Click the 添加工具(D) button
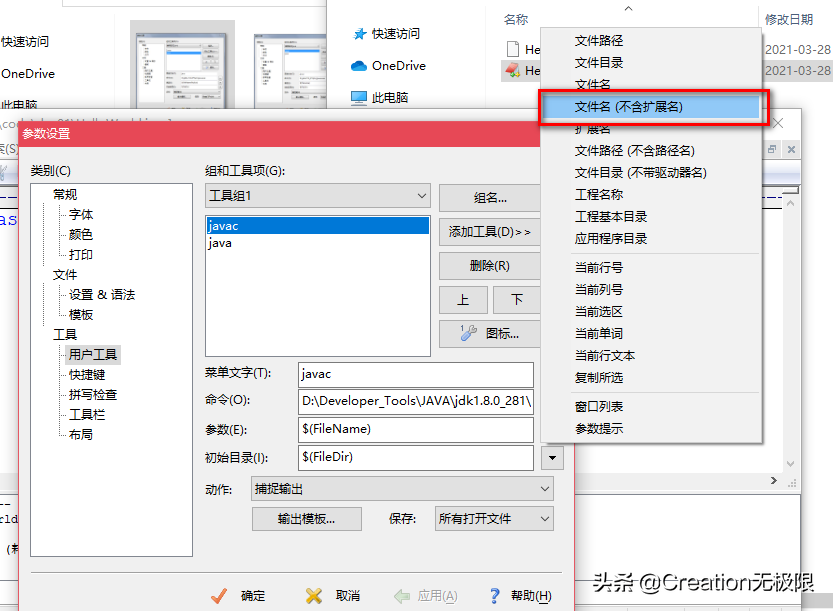The height and width of the screenshot is (611, 833). pyautogui.click(x=489, y=231)
